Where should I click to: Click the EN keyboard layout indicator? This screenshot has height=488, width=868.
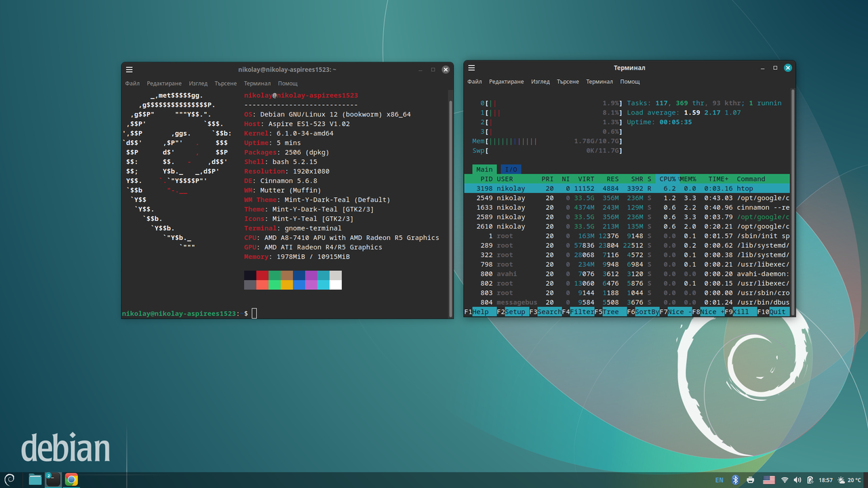pyautogui.click(x=719, y=480)
